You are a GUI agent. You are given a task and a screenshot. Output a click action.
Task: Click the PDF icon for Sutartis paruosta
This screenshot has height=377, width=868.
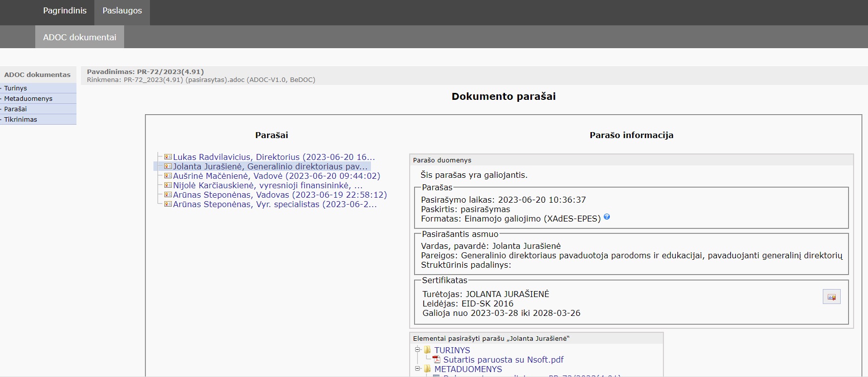point(436,360)
